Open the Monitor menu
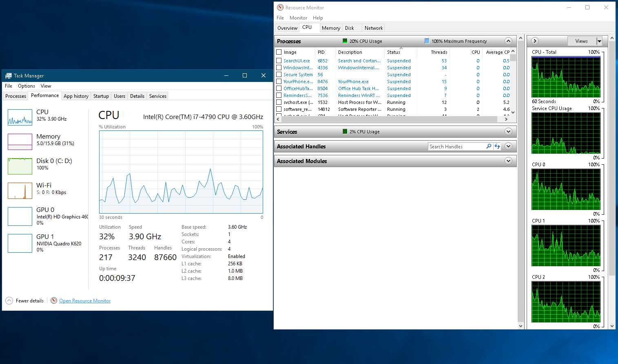The width and height of the screenshot is (618, 364). (x=298, y=18)
